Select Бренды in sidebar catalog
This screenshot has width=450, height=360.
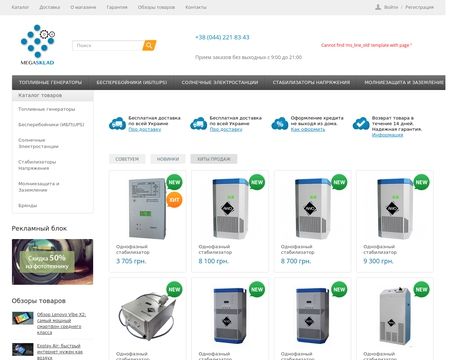click(x=28, y=206)
